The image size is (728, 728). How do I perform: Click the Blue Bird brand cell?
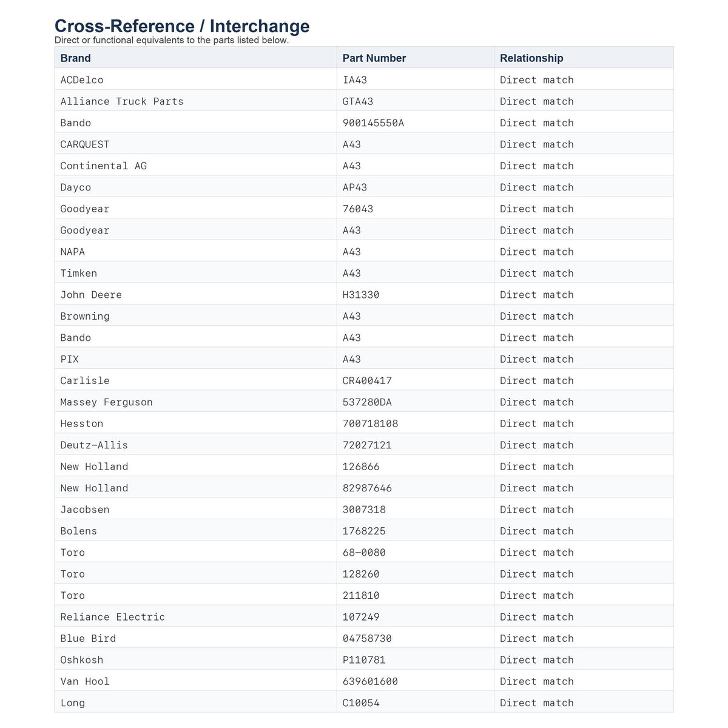pos(195,638)
